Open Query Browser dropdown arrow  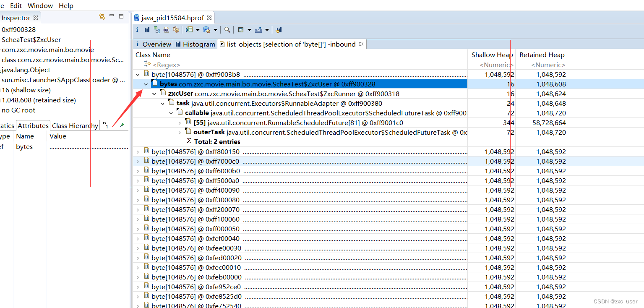click(x=215, y=30)
